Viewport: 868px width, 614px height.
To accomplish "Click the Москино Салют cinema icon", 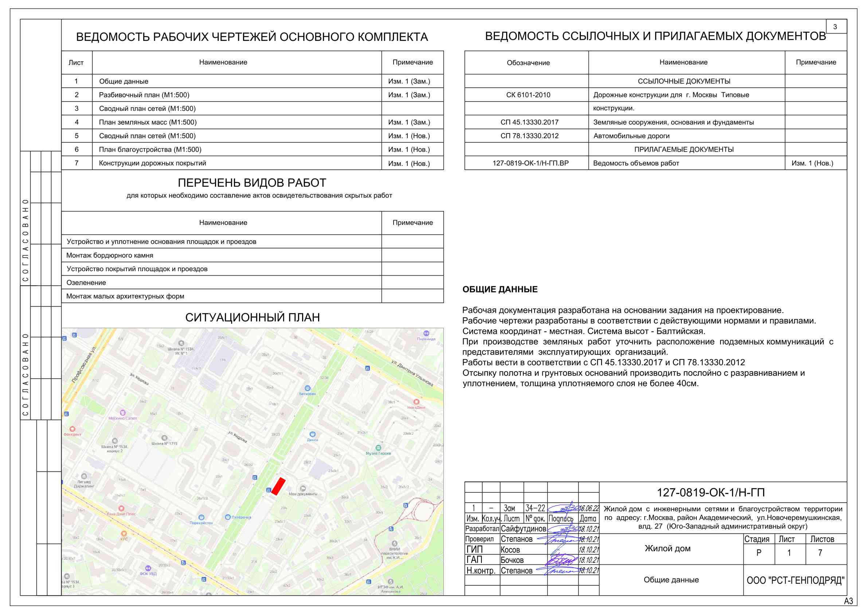I will [122, 413].
